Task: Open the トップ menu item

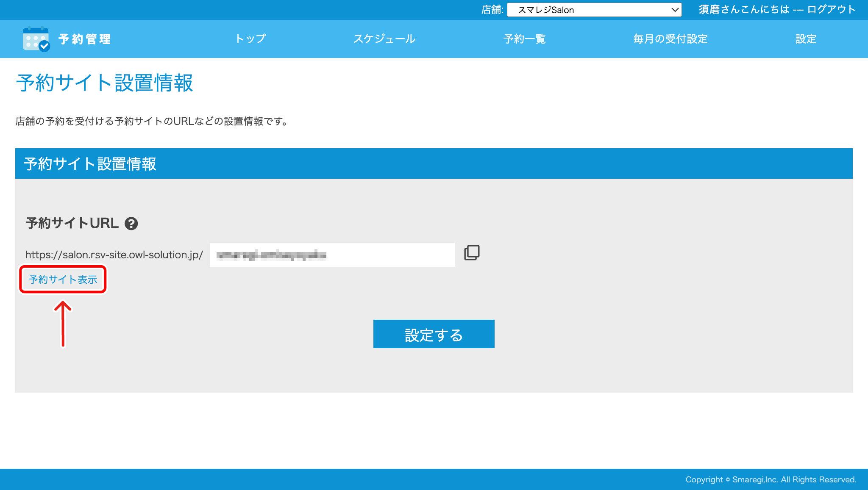Action: point(250,39)
